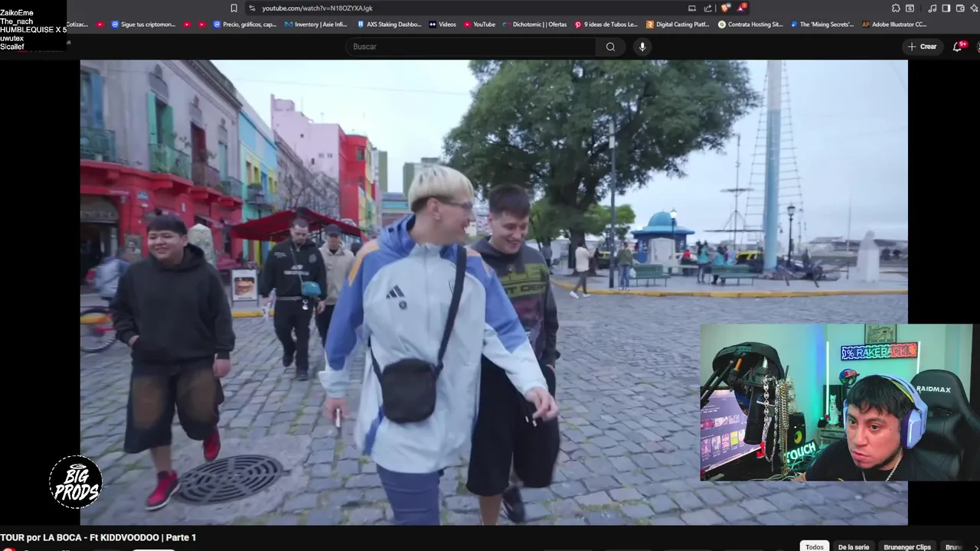Click the TOUR por LA BOCA video title

tap(98, 538)
